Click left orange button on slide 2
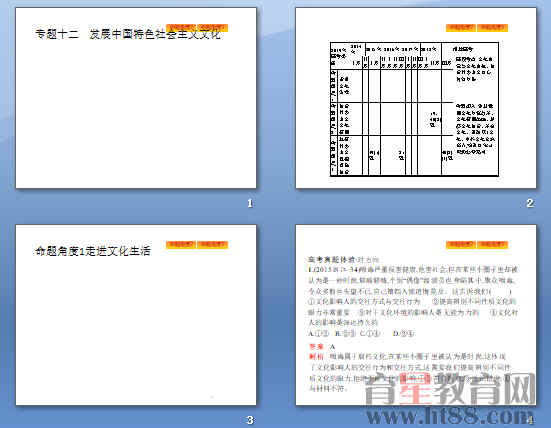Image resolution: width=551 pixels, height=428 pixels. tap(461, 27)
